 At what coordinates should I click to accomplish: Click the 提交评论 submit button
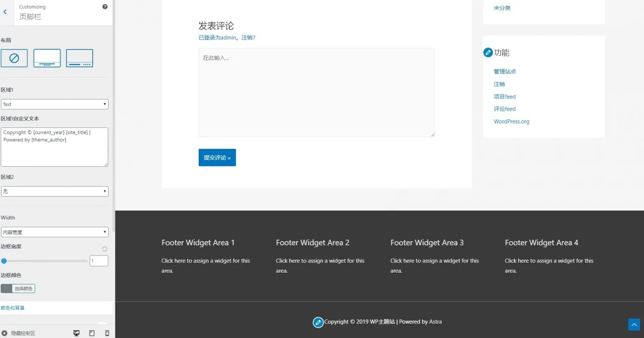point(217,157)
